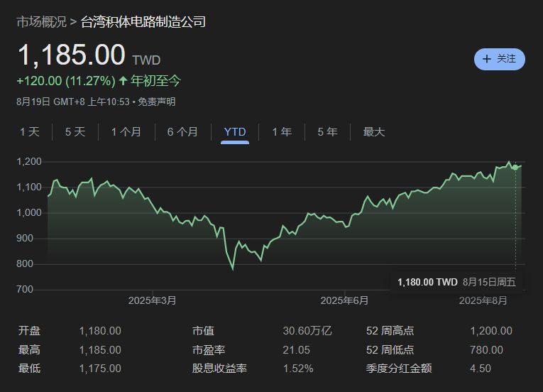This screenshot has height=392, width=543.
Task: Click the 2025年3月 axis label
Action: click(153, 300)
